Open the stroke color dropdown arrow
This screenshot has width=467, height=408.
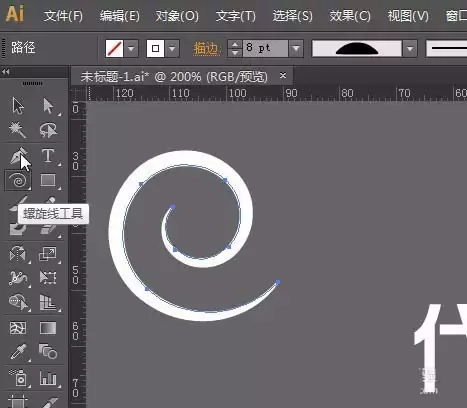pyautogui.click(x=172, y=49)
